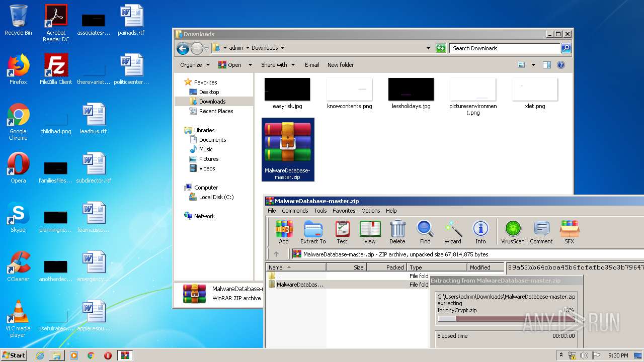This screenshot has height=362, width=644.
Task: Show hidden system tray icons arrow
Action: pos(561,355)
